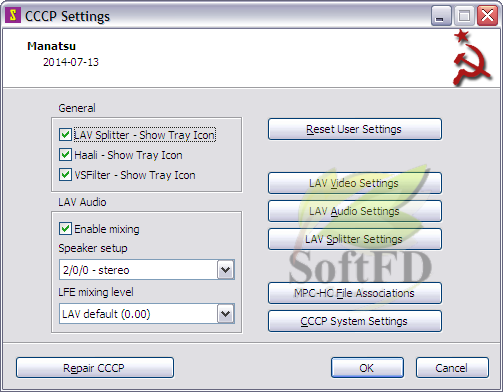Disable the Enable mixing checkbox
Screen dimensions: 503x392
click(x=65, y=229)
